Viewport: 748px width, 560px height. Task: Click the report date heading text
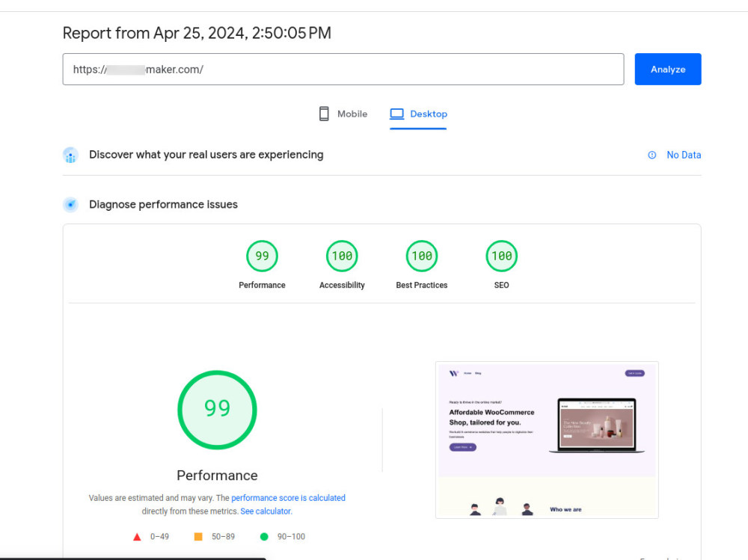point(197,33)
